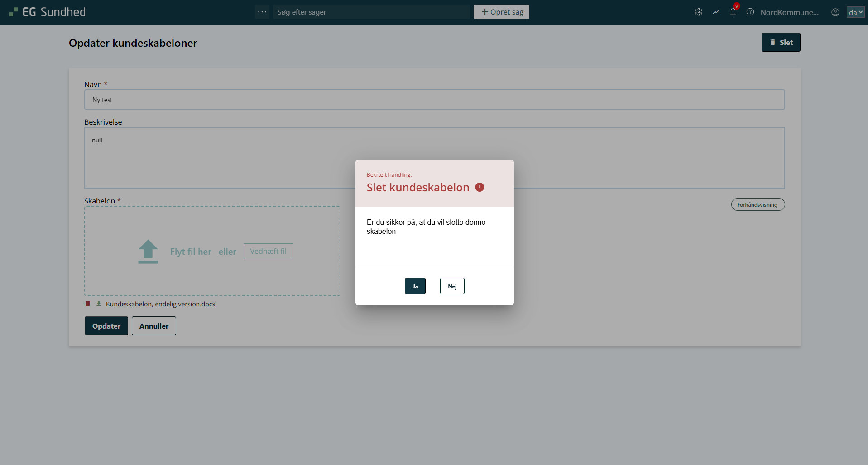
Task: Cancel deletion with the Nej button
Action: click(452, 286)
